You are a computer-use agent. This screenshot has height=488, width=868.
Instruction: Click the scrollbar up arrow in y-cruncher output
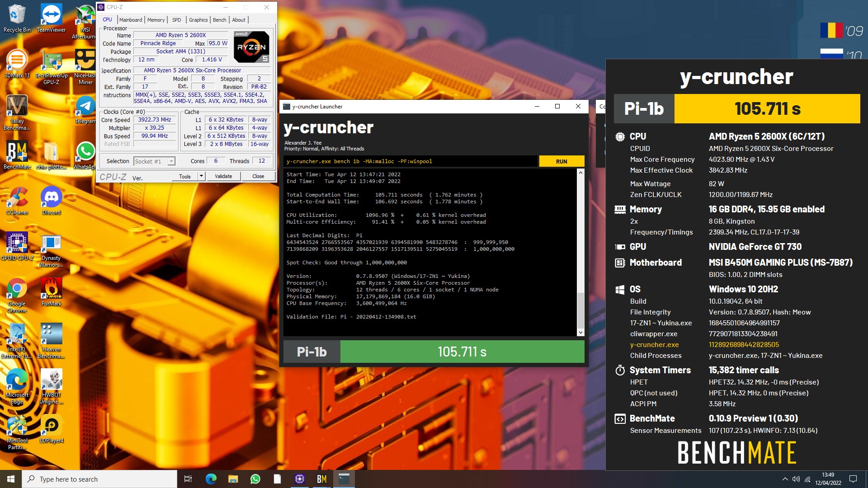[x=581, y=173]
